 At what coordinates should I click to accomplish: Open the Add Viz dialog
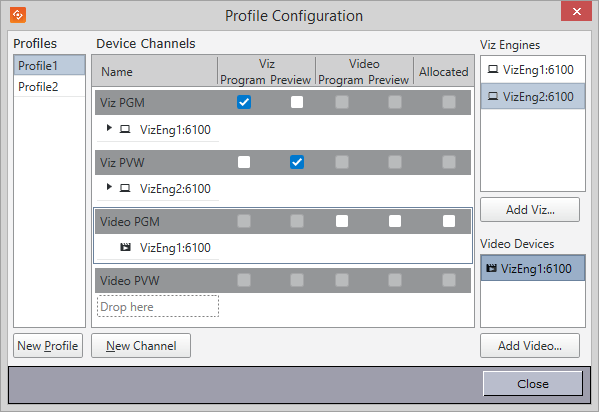(530, 209)
